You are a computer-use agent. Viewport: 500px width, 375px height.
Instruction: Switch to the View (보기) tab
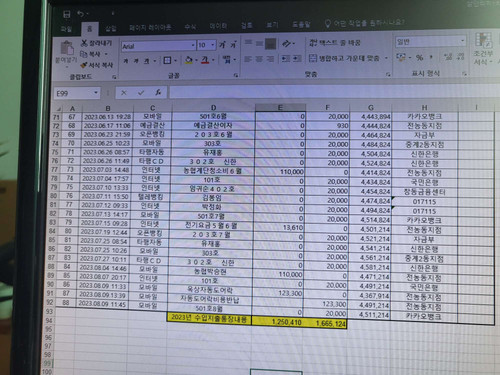pyautogui.click(x=272, y=25)
